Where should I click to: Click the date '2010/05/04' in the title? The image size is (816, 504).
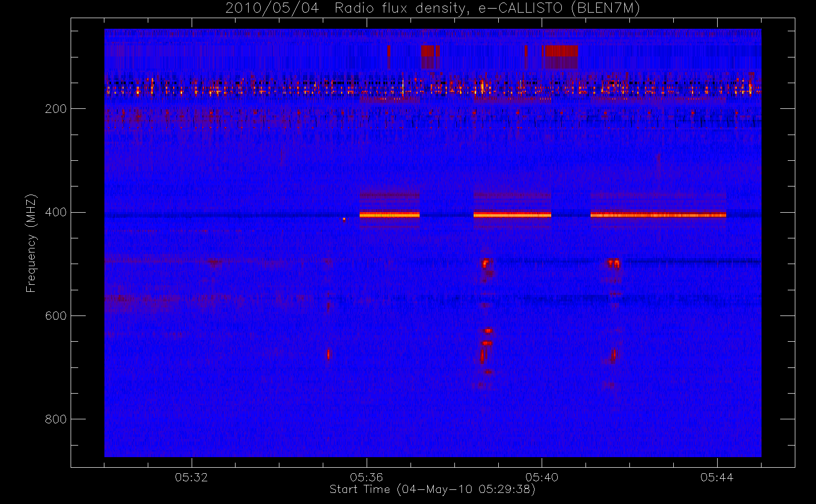pos(272,9)
